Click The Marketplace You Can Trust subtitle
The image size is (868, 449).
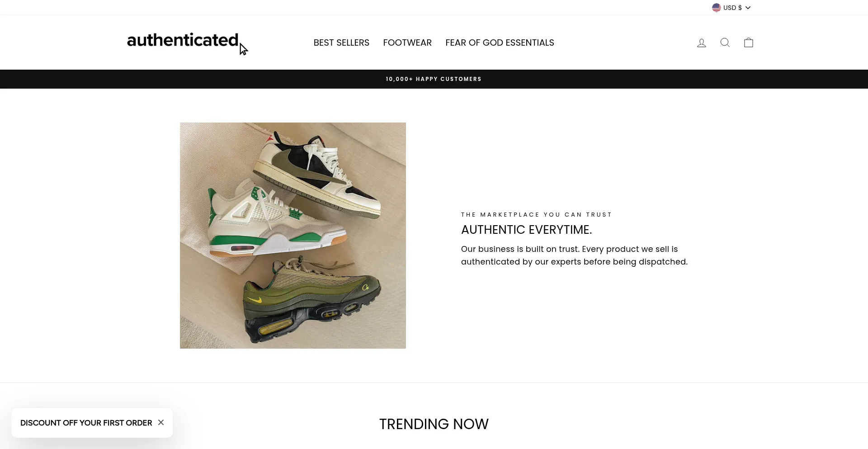coord(536,215)
